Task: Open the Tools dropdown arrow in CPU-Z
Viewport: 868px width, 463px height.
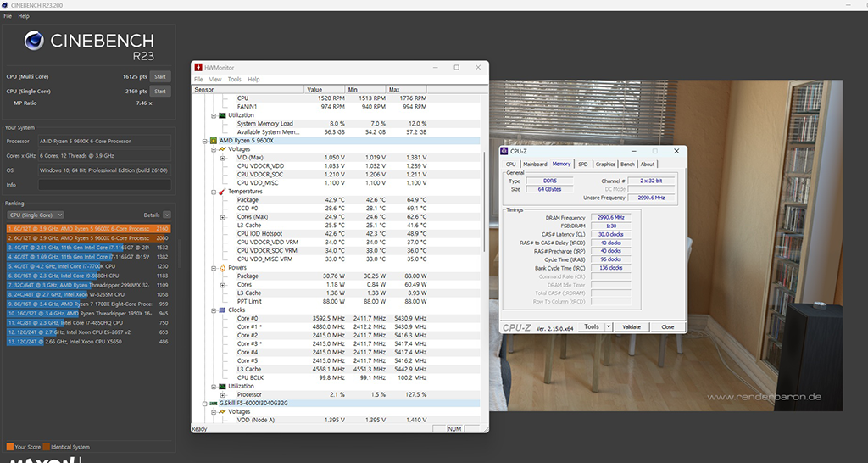Action: (609, 326)
